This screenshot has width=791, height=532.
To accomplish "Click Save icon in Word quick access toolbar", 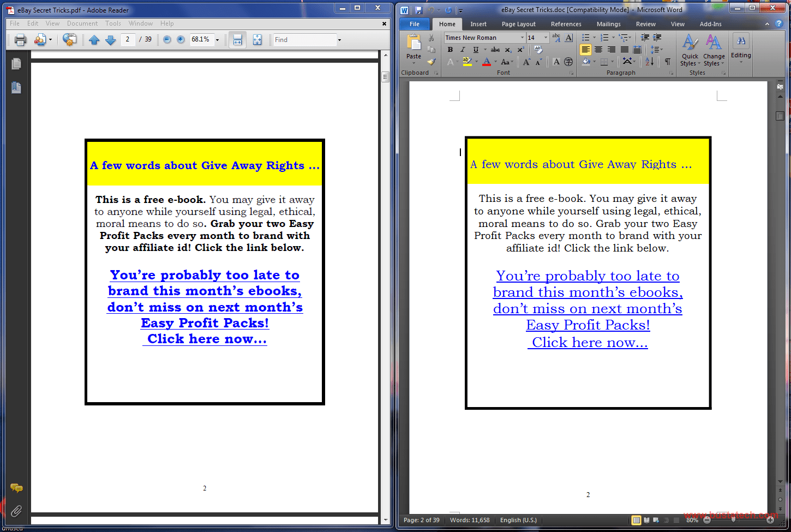I will point(418,10).
